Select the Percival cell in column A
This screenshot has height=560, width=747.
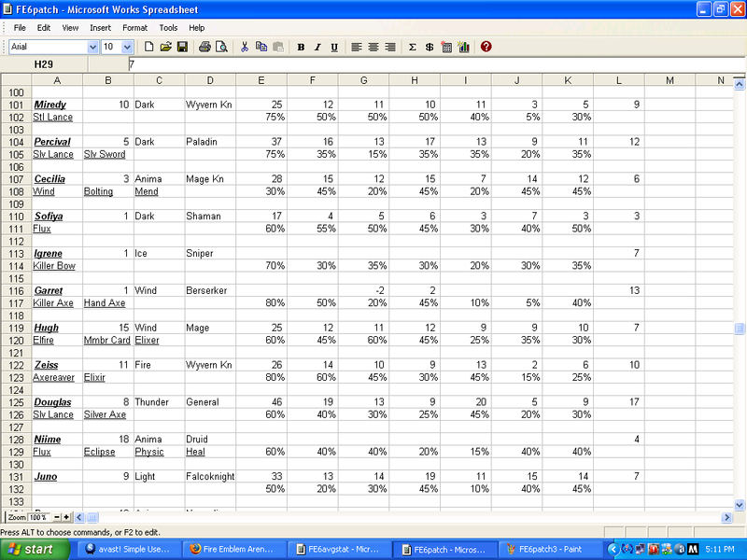point(53,142)
